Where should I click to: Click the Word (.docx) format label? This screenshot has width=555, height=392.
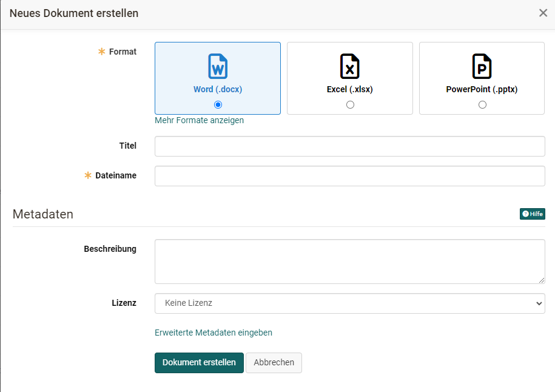click(x=218, y=89)
